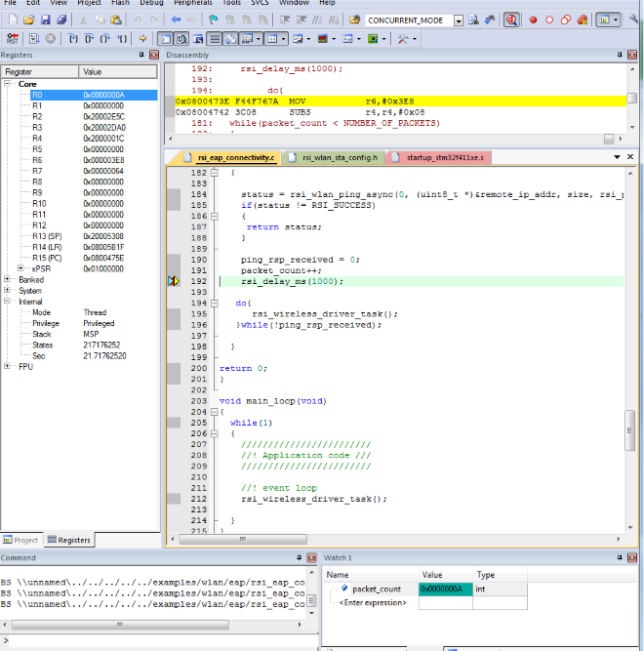The image size is (644, 651).
Task: Switch to the Project panel tab
Action: pos(20,540)
